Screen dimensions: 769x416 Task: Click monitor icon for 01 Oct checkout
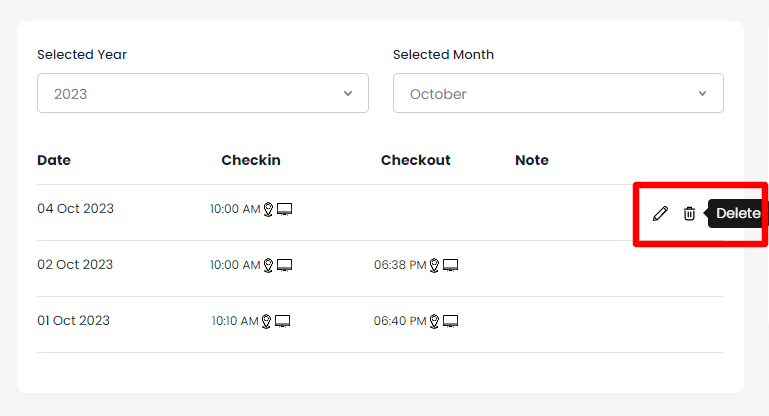click(x=450, y=321)
